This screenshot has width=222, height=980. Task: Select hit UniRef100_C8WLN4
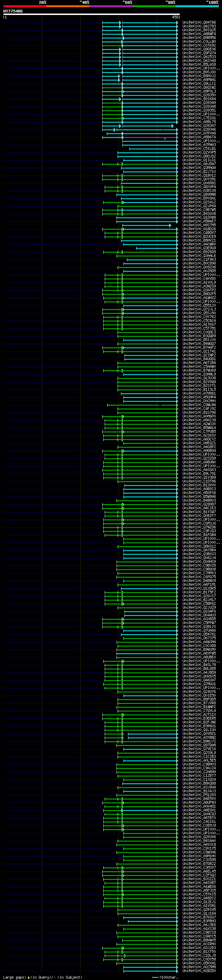click(x=199, y=405)
